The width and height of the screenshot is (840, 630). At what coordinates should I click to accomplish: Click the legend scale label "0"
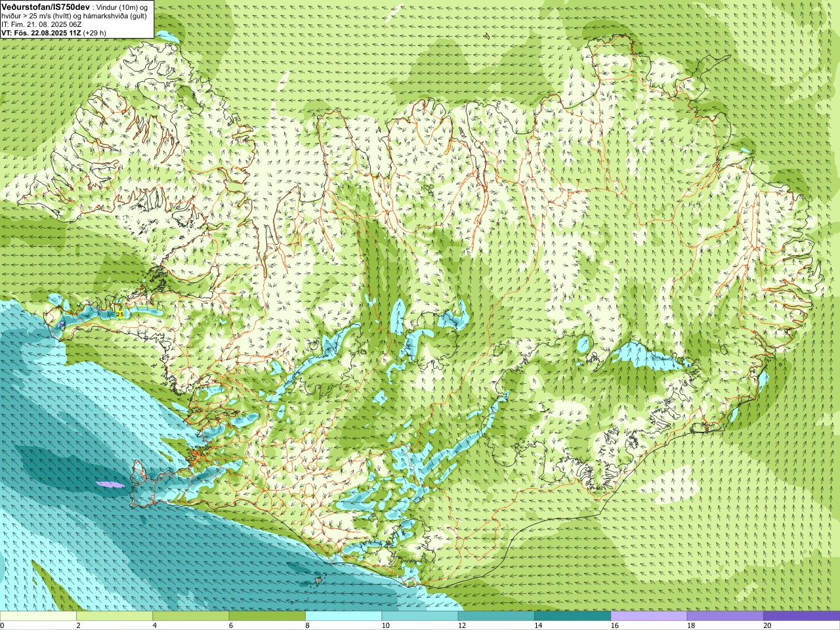point(2,625)
